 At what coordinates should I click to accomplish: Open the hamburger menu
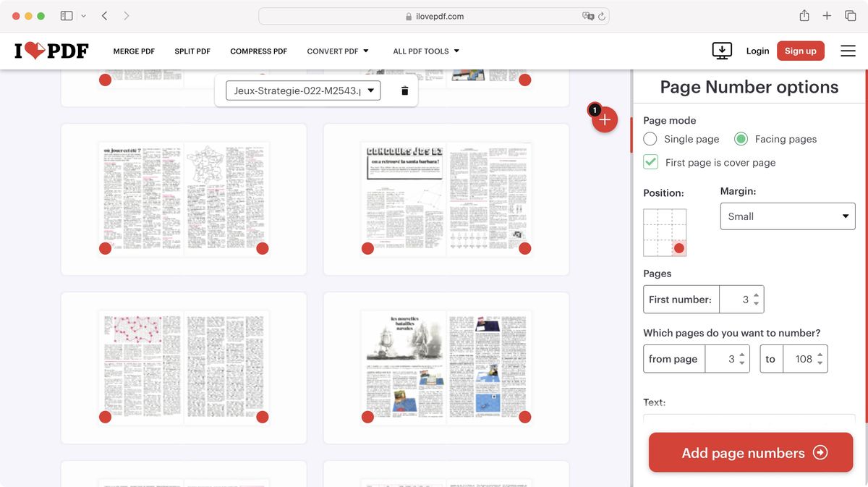[x=848, y=51]
